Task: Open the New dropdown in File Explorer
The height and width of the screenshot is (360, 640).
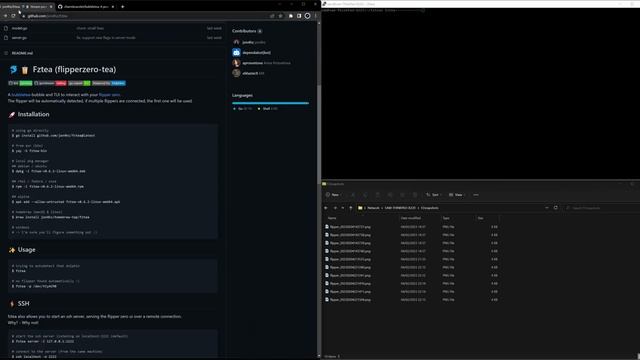Action: tap(333, 195)
